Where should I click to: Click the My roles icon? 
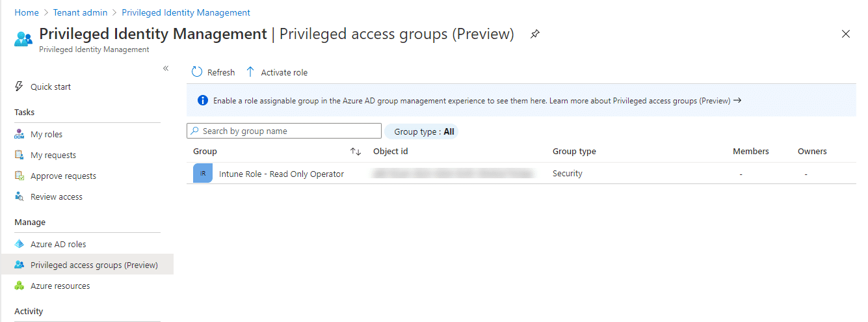point(19,134)
